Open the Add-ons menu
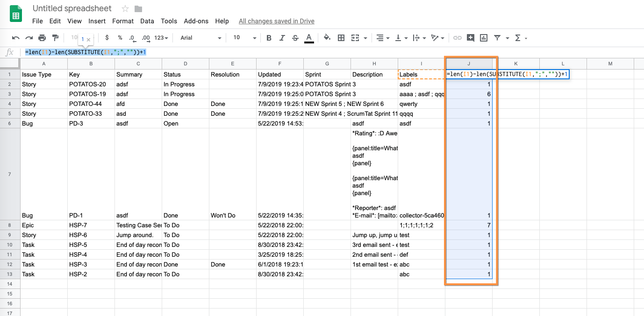 click(x=196, y=21)
